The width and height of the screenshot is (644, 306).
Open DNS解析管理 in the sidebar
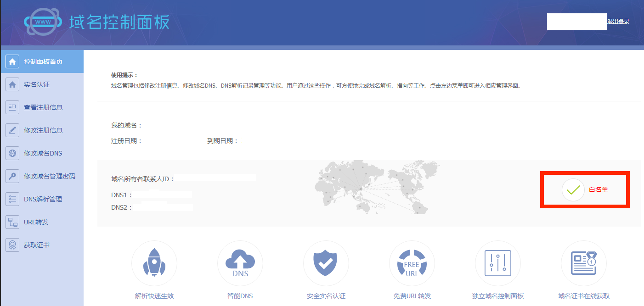42,199
